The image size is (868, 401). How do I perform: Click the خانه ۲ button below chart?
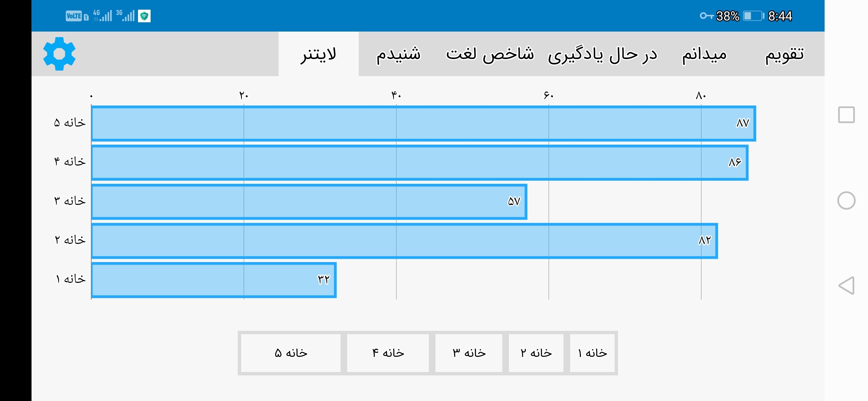[536, 353]
